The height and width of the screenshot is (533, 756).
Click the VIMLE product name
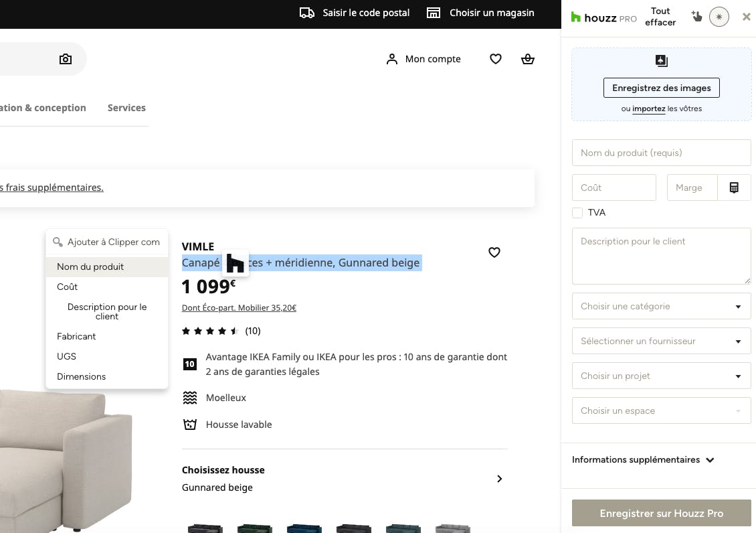[x=197, y=246]
